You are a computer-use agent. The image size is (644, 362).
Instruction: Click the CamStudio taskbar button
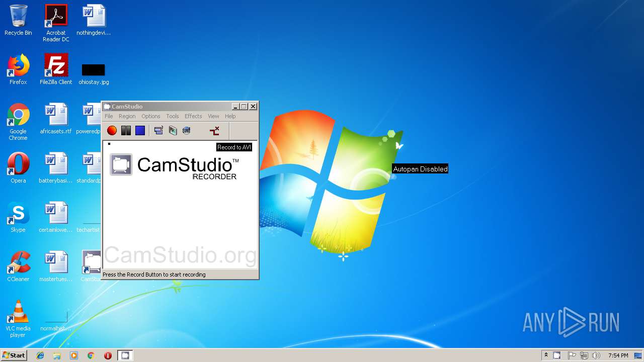pos(125,355)
